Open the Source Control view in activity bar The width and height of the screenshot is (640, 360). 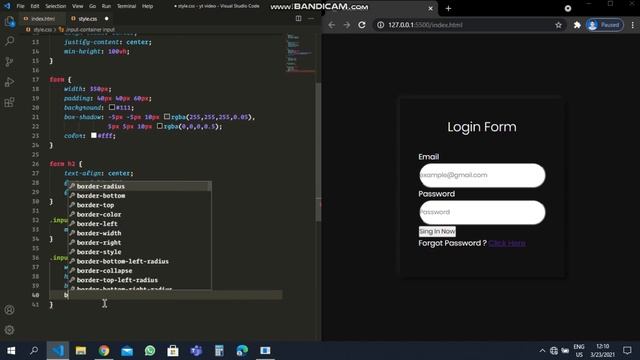click(x=9, y=61)
